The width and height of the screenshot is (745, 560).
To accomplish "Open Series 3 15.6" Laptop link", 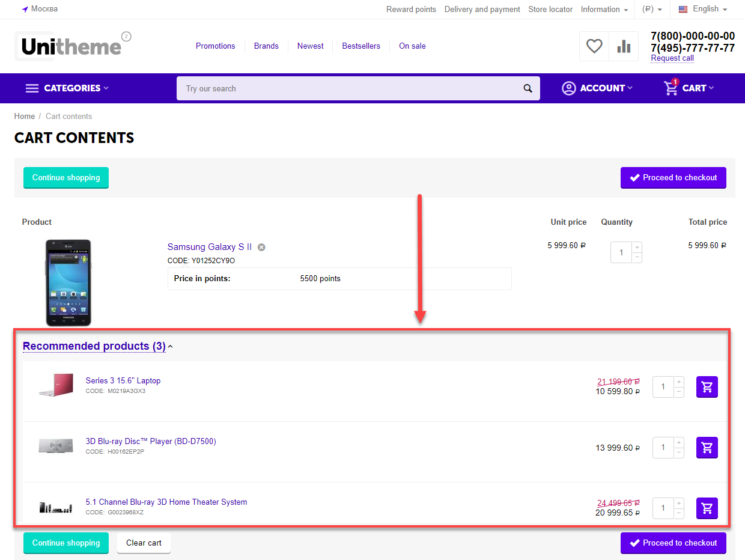I will click(x=123, y=381).
